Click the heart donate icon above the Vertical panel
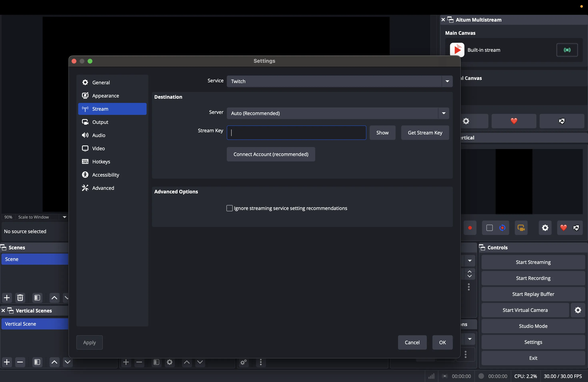Screen dimensions: 588x382 pyautogui.click(x=514, y=121)
